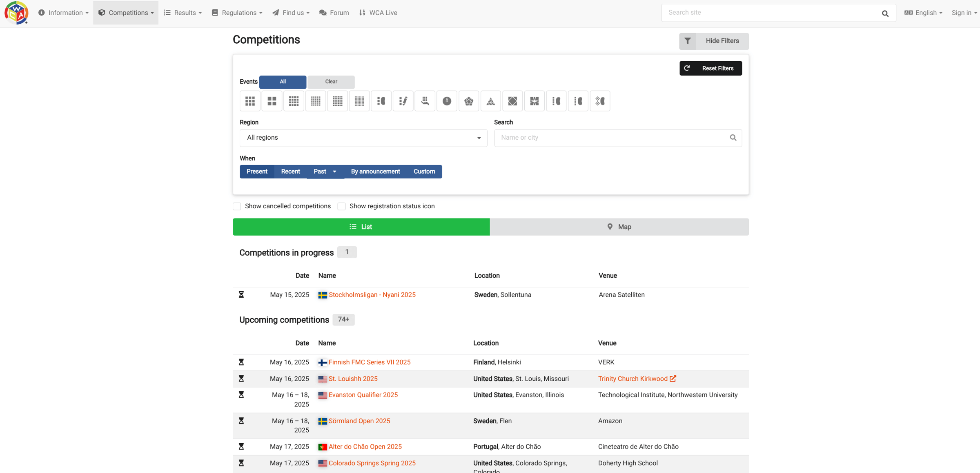Open the English language dropdown

(923, 13)
